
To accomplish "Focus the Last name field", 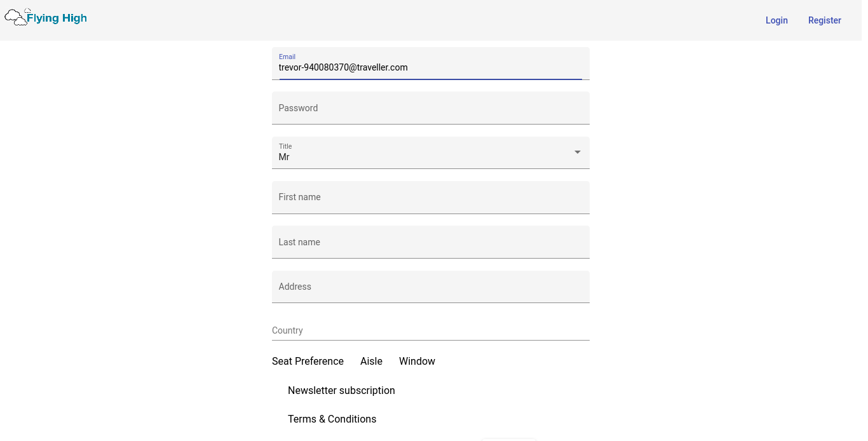I will pos(430,242).
